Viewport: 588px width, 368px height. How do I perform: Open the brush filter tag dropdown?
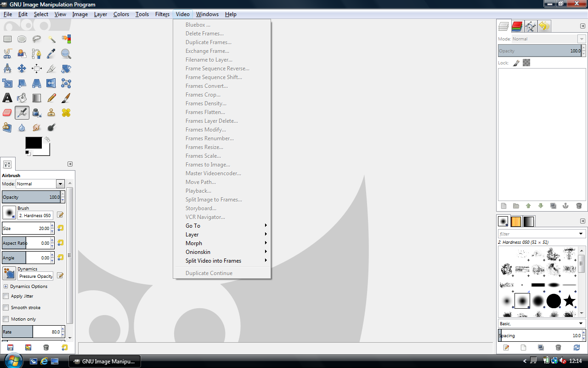(581, 234)
